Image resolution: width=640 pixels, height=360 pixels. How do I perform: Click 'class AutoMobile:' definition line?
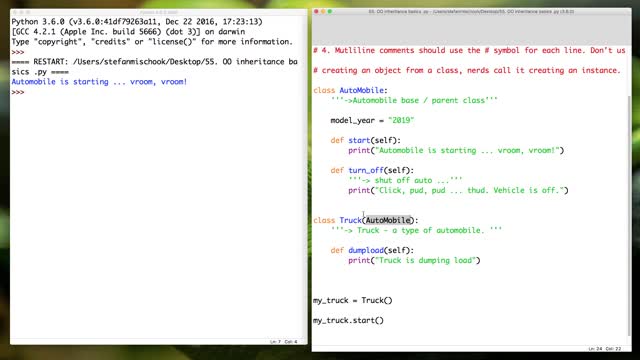tap(350, 90)
